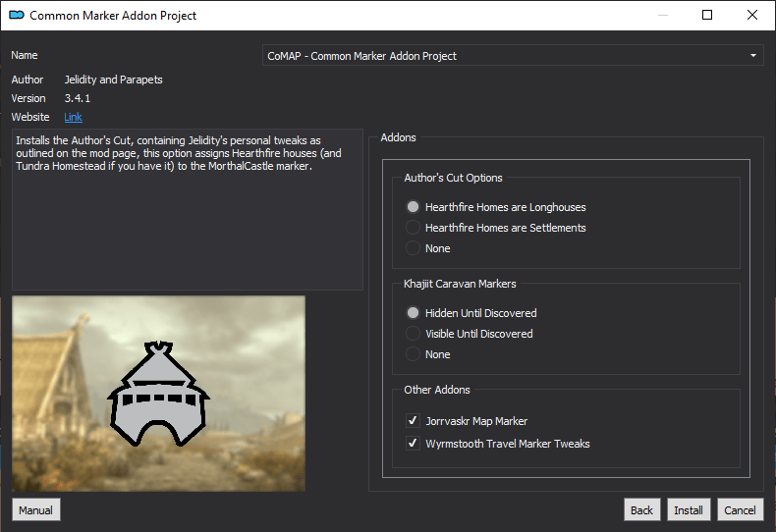Cancel the installer dialog

click(x=740, y=509)
